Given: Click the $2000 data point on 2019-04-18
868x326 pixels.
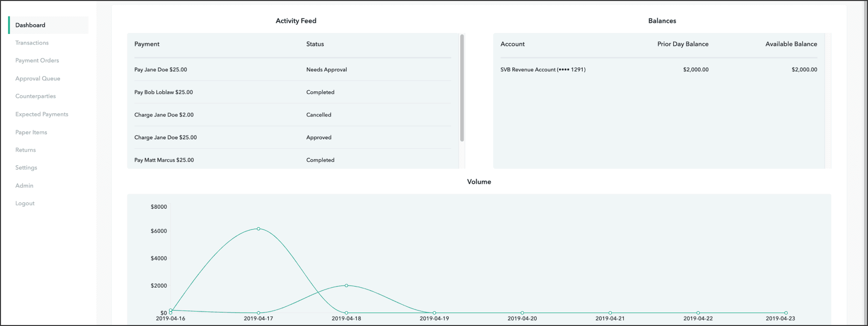Looking at the screenshot, I should (346, 286).
